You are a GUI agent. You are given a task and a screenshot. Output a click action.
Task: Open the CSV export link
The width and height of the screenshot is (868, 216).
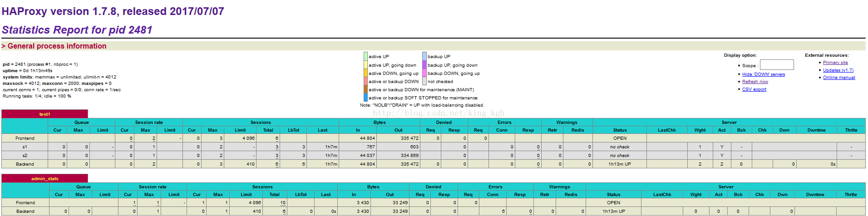(x=754, y=89)
